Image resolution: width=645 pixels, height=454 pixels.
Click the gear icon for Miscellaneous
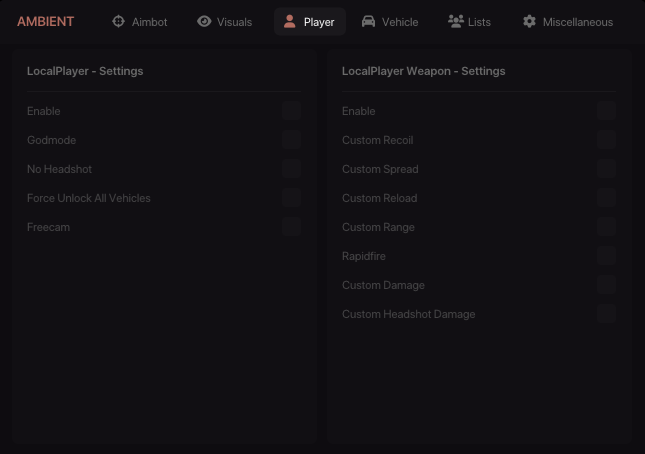(x=530, y=21)
